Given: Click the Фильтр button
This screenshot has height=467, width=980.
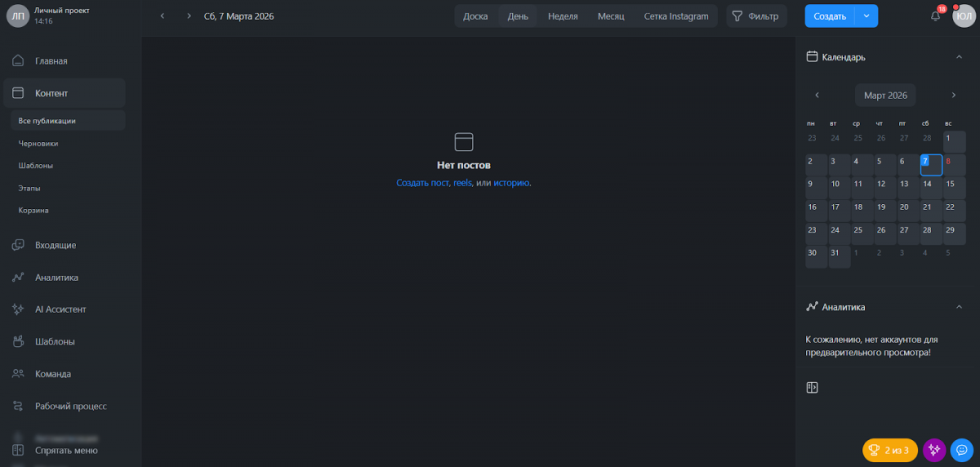Looking at the screenshot, I should 754,16.
